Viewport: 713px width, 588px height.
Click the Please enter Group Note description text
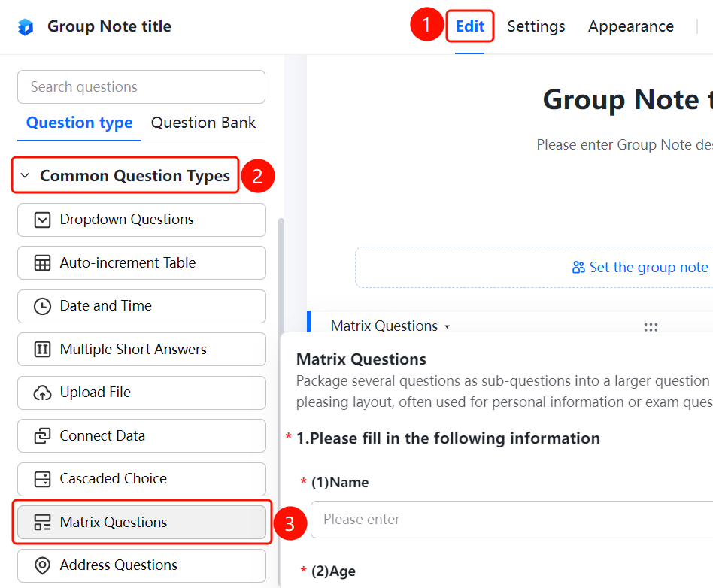point(624,144)
